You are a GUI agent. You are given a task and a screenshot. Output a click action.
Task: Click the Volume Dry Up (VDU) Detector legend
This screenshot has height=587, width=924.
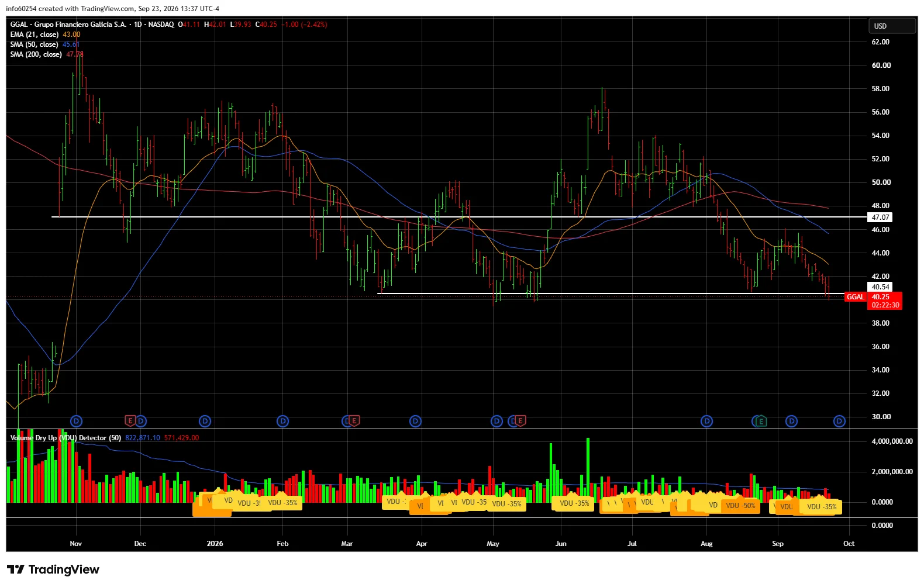[x=65, y=438]
